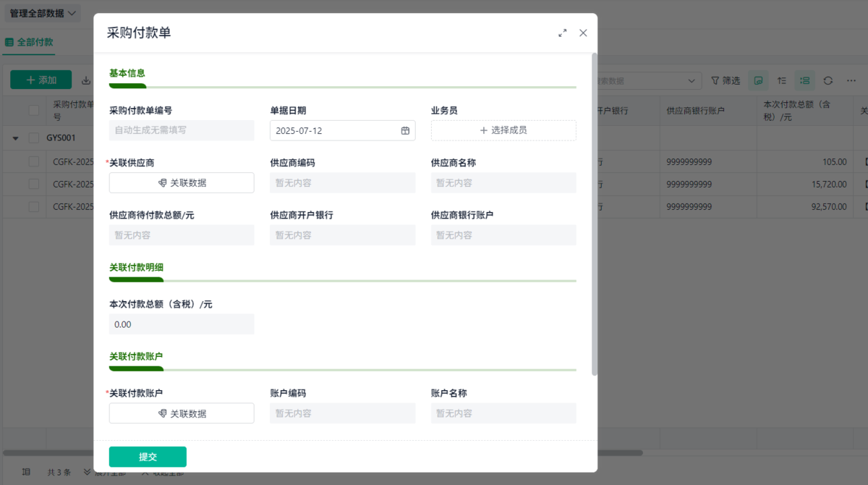The image size is (868, 485).
Task: Switch to the 全部付款 tab
Action: coord(29,42)
